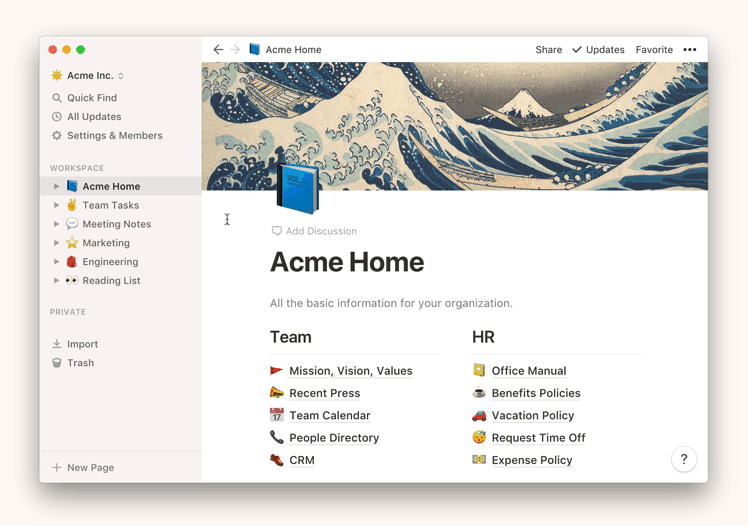Open the Request Time Off link

(538, 438)
